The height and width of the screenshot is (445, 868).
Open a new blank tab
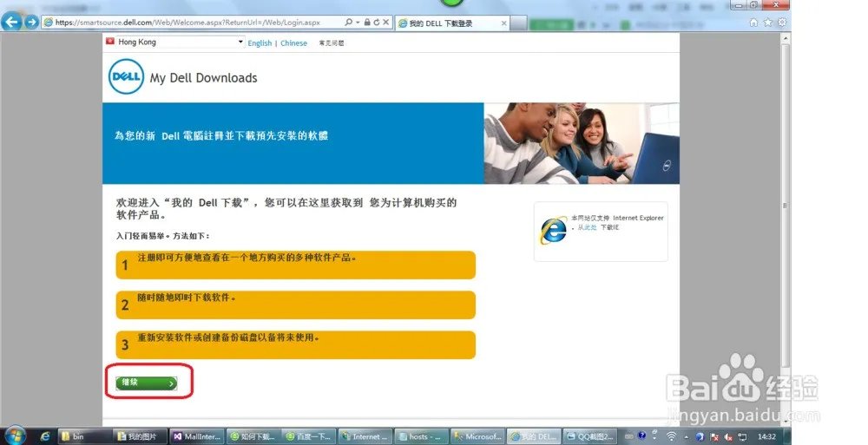(518, 23)
